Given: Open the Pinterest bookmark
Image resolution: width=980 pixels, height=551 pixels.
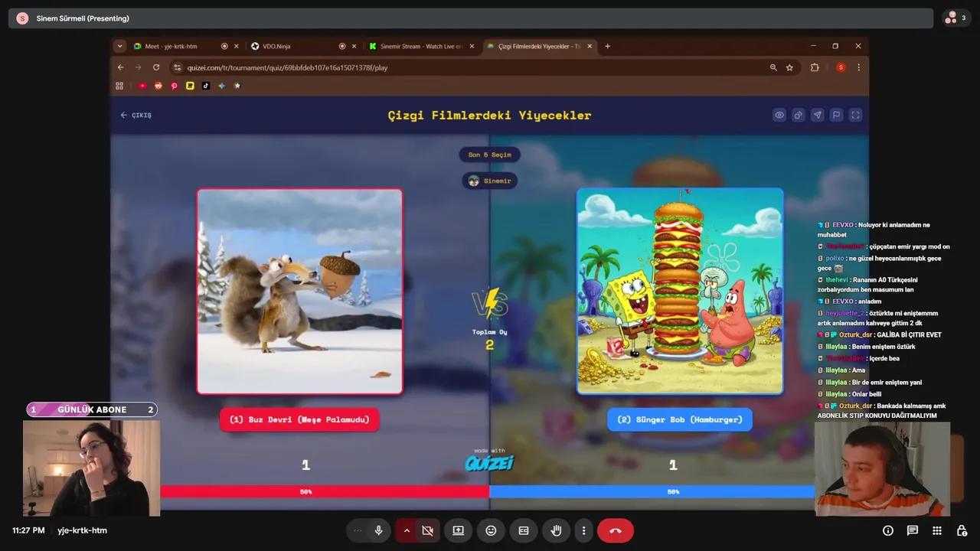Looking at the screenshot, I should [x=175, y=86].
